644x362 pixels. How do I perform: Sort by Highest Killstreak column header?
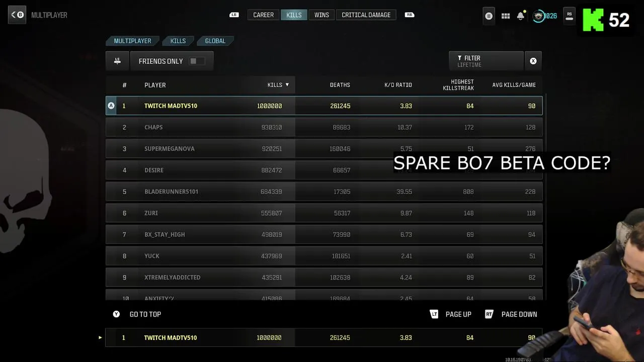pyautogui.click(x=458, y=85)
